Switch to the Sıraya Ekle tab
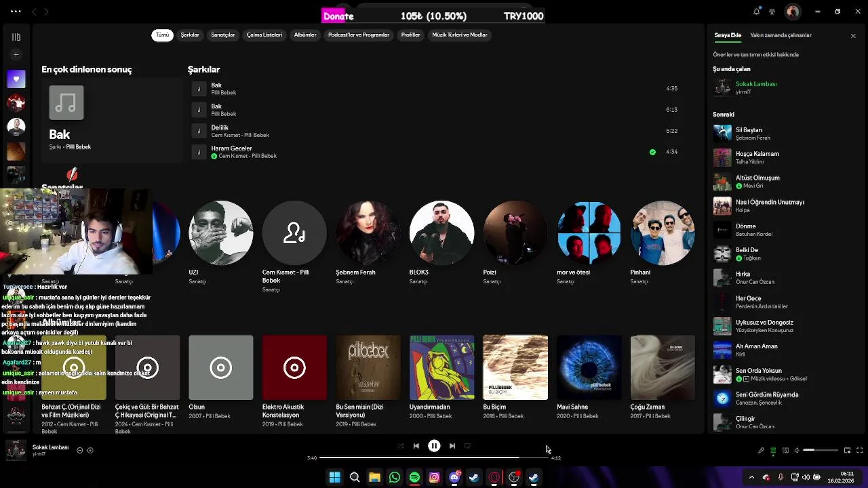This screenshot has width=868, height=488. (728, 35)
